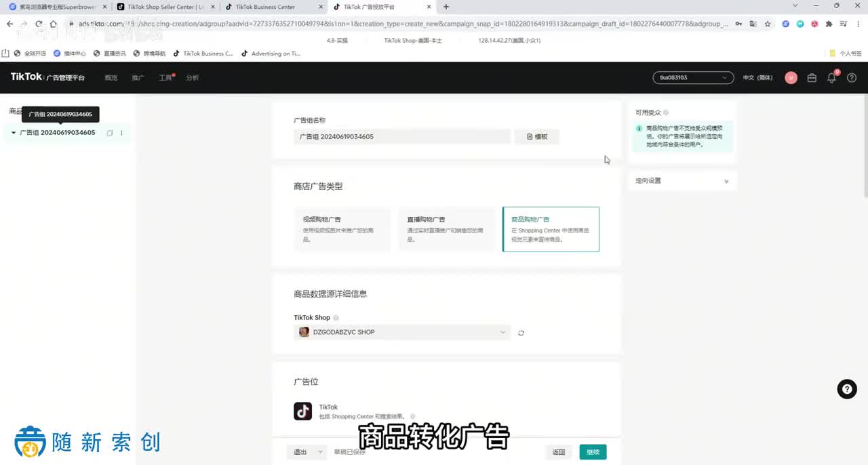
Task: Switch to TikTok Business Center tab
Action: click(274, 7)
